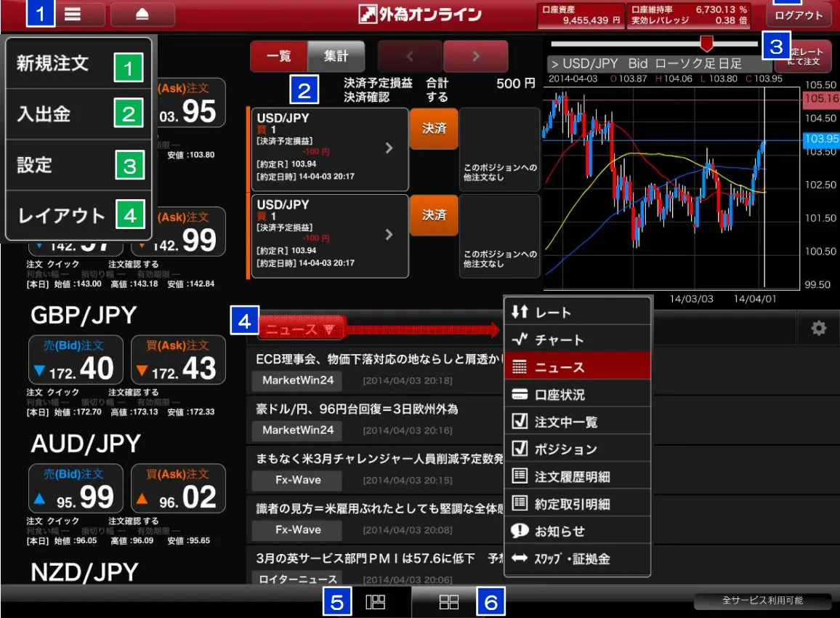Switch to the four-grid layout icon
840x618 pixels.
pyautogui.click(x=449, y=602)
